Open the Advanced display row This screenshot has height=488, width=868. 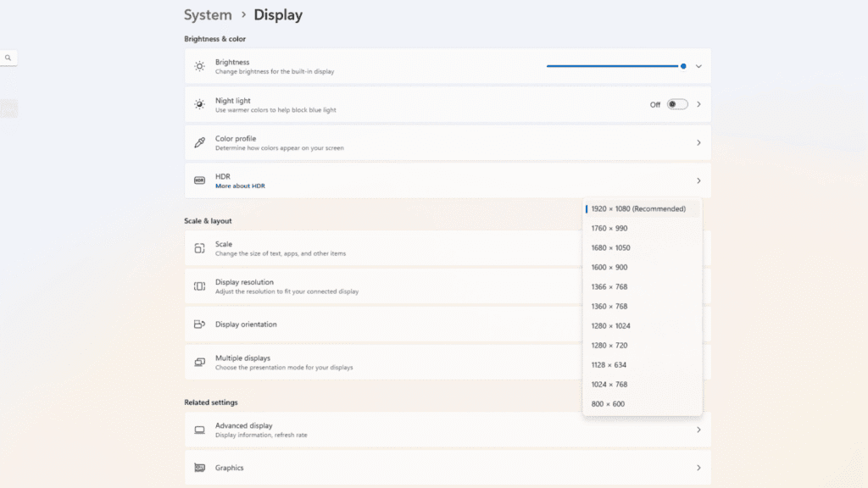coord(448,430)
